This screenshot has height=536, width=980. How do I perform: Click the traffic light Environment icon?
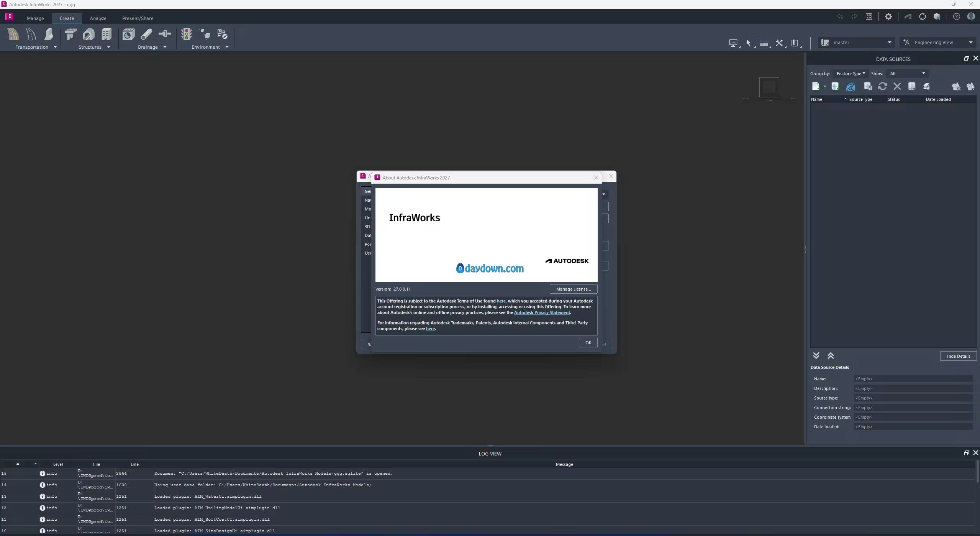(187, 35)
